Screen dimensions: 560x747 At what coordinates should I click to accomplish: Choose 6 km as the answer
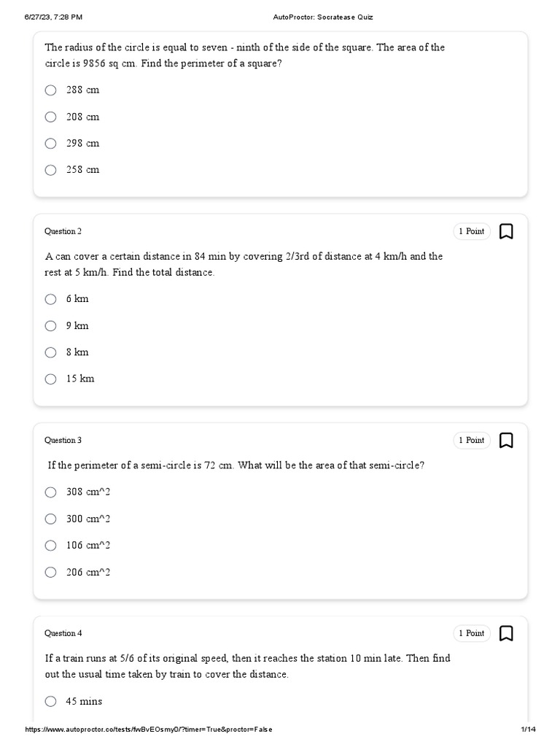(50, 299)
